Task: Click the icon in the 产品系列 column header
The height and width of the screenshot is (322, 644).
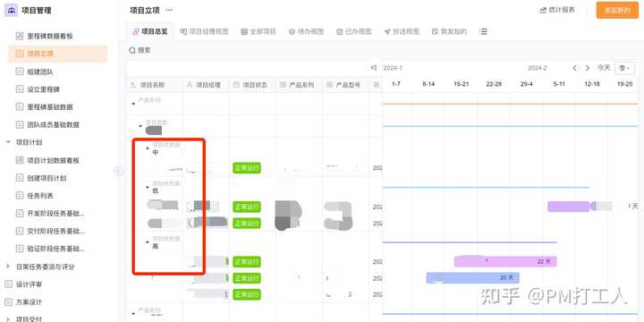Action: [x=283, y=85]
